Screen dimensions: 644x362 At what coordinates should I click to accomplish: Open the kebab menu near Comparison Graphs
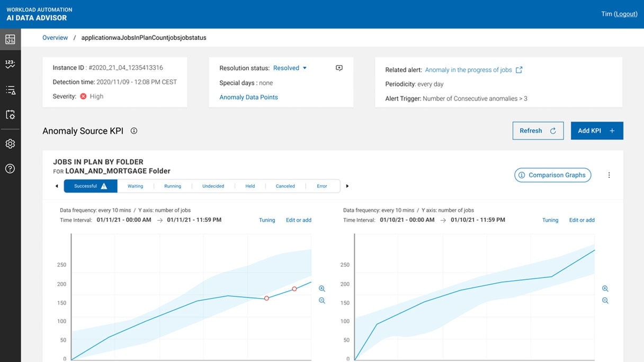pyautogui.click(x=609, y=175)
